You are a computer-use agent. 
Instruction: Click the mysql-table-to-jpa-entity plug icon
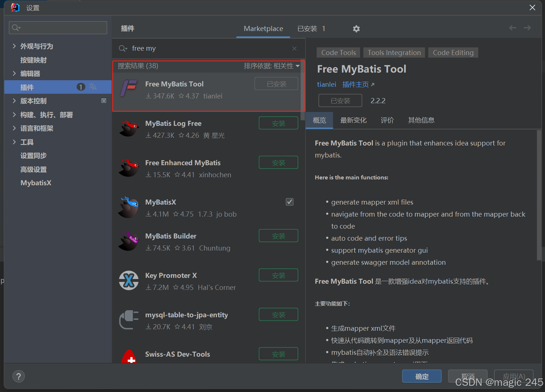click(x=129, y=320)
